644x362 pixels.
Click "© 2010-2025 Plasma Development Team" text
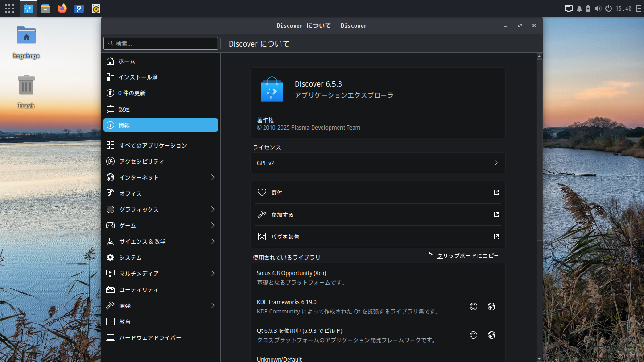pyautogui.click(x=308, y=128)
